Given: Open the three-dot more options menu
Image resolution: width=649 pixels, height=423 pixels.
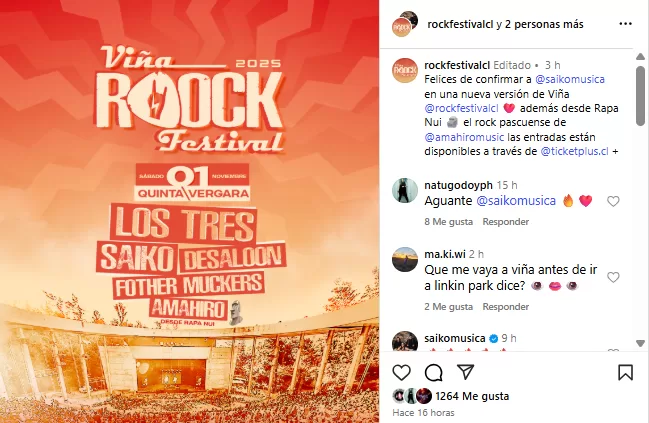Looking at the screenshot, I should (x=625, y=24).
